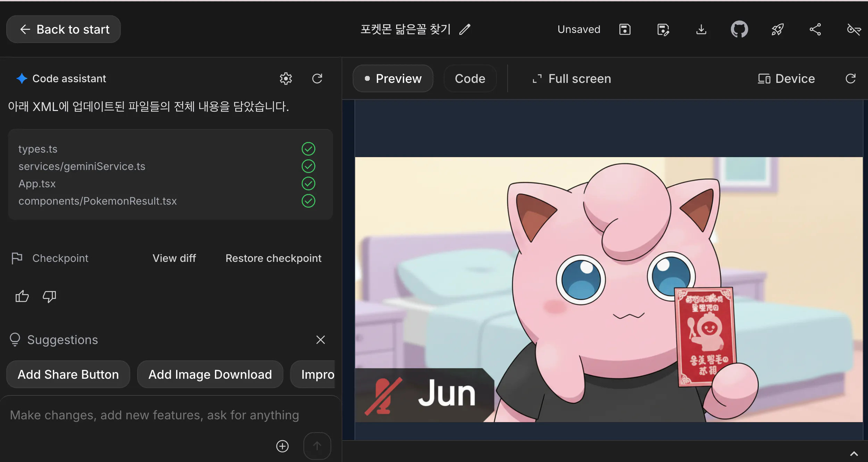
Task: Dismiss the Suggestions panel
Action: (320, 340)
